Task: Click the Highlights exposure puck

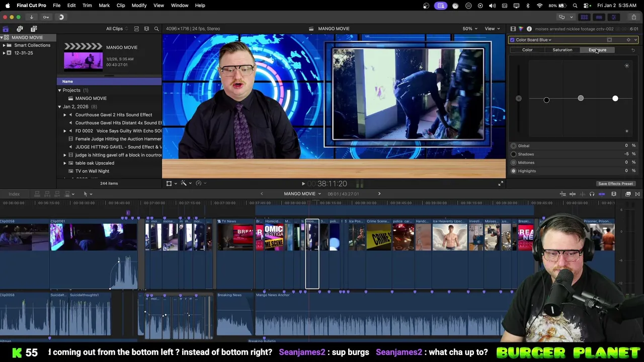Action: pos(615,99)
